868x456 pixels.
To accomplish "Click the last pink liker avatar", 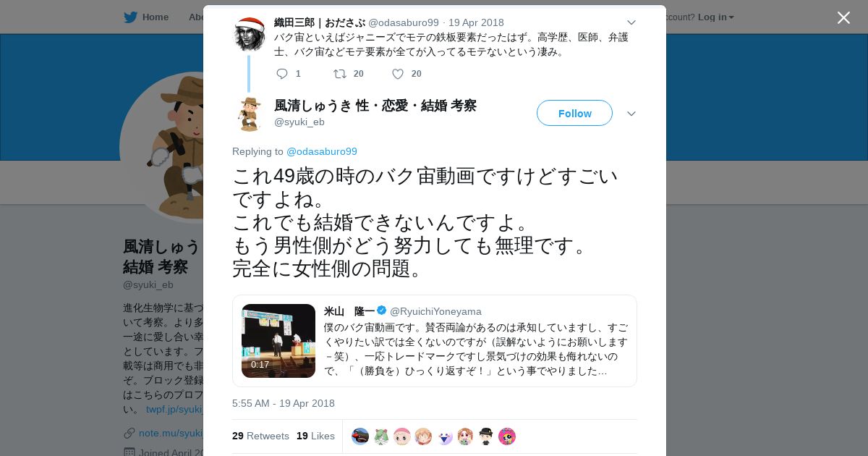I will tap(507, 436).
